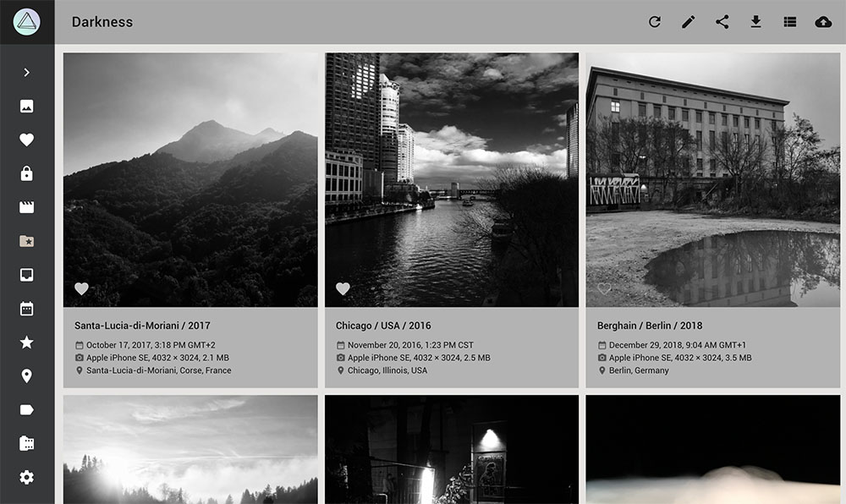Click title Berghain / Berlin / 2018

tap(650, 326)
